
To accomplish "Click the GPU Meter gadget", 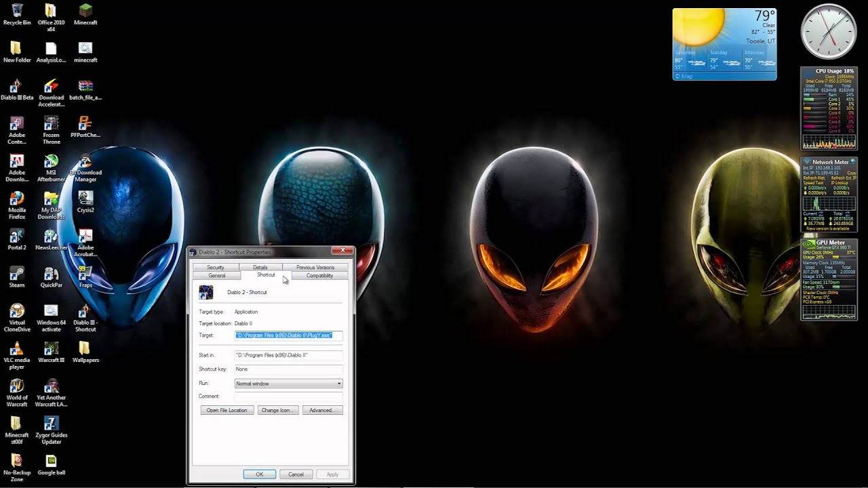I will [x=829, y=279].
